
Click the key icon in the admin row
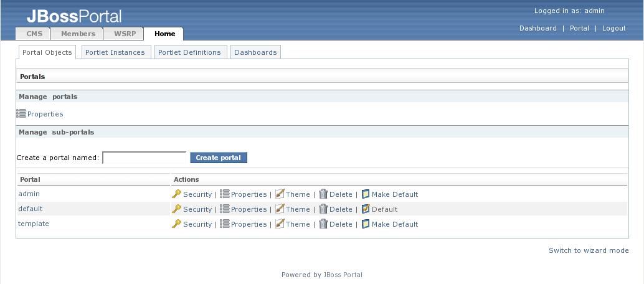coord(176,194)
